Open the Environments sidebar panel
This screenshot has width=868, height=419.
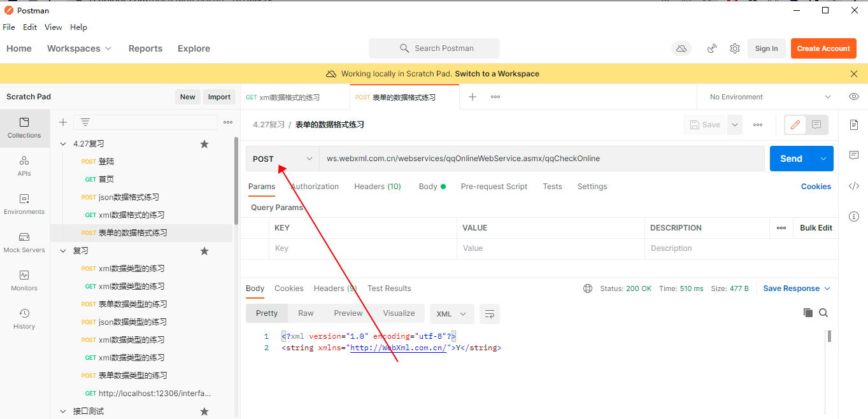point(24,204)
